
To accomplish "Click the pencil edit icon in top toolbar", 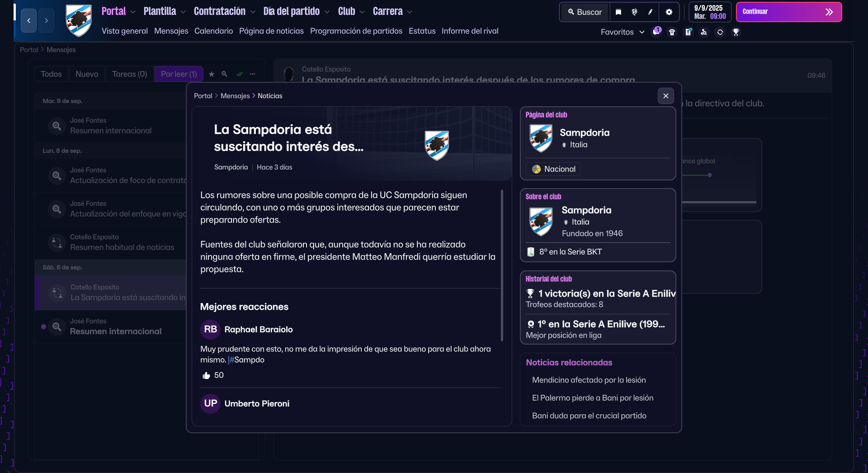I will point(651,12).
